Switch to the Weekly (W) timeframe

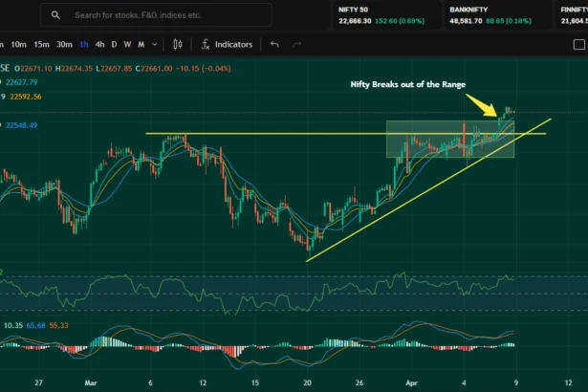coord(127,44)
